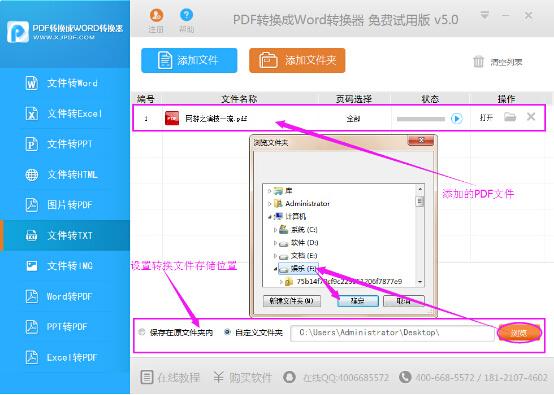Screen dimensions: 554x395
Task: Expand the Administrator tree node
Action: (270, 204)
